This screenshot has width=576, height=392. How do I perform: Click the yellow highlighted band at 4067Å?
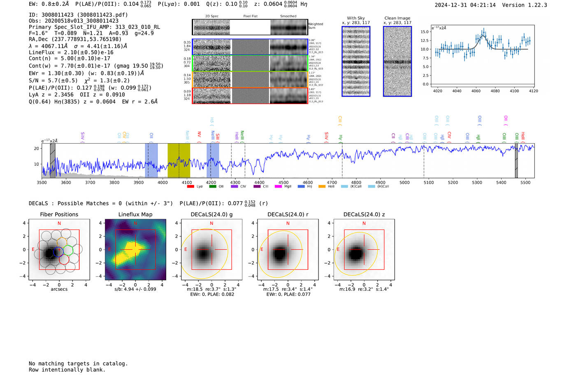point(179,160)
